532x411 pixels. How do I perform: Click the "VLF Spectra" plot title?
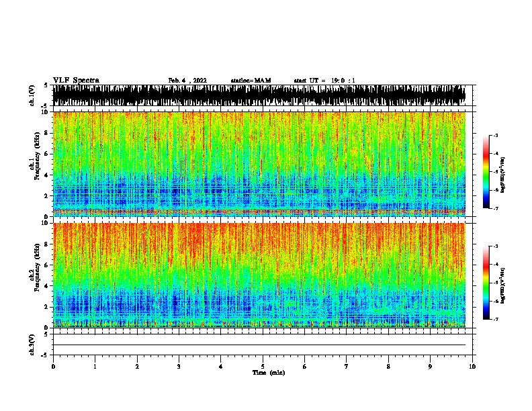pyautogui.click(x=76, y=80)
